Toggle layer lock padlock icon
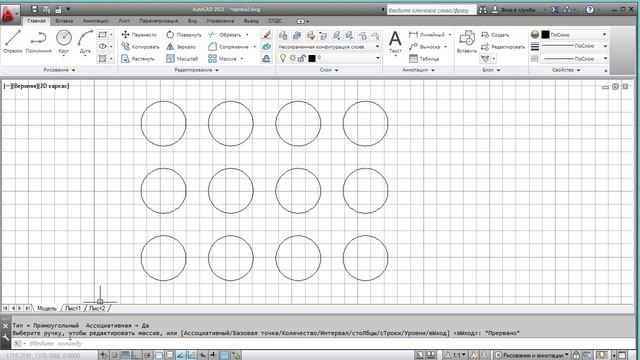 coord(302,58)
